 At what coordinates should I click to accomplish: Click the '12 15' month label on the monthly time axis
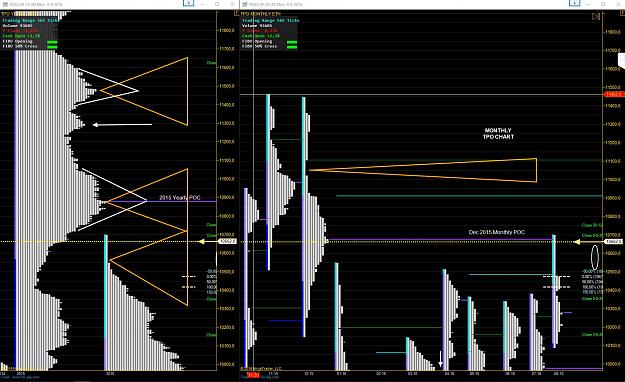coord(309,374)
